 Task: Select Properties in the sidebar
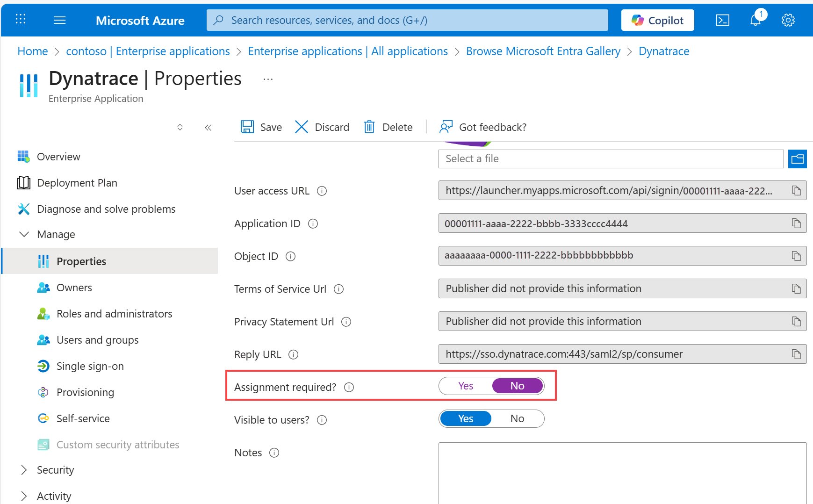(109, 261)
